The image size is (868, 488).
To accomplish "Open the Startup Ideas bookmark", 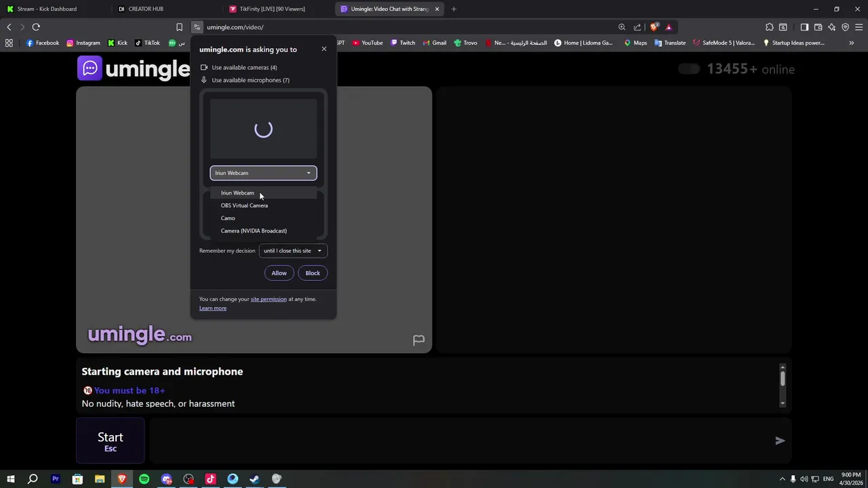I will (x=793, y=43).
